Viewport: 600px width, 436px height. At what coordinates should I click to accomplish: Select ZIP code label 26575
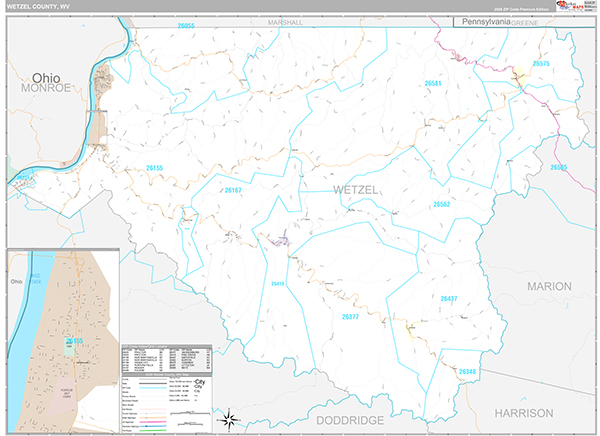[541, 64]
